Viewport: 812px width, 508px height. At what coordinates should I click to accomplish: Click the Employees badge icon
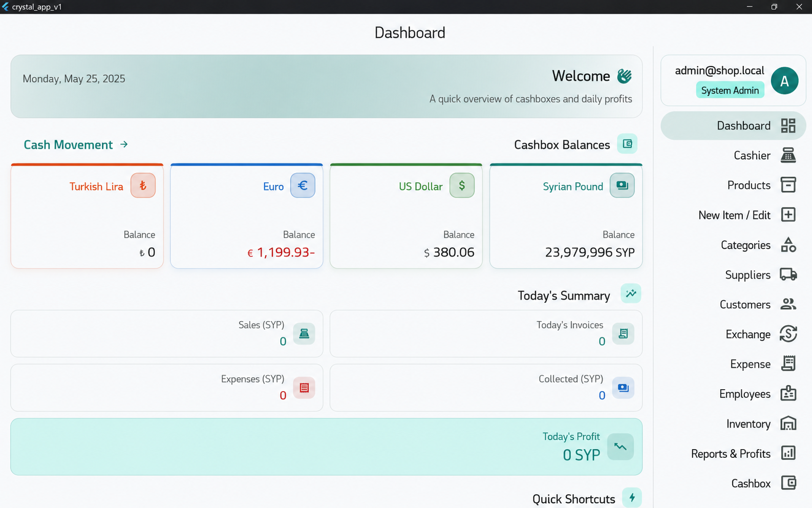point(788,393)
